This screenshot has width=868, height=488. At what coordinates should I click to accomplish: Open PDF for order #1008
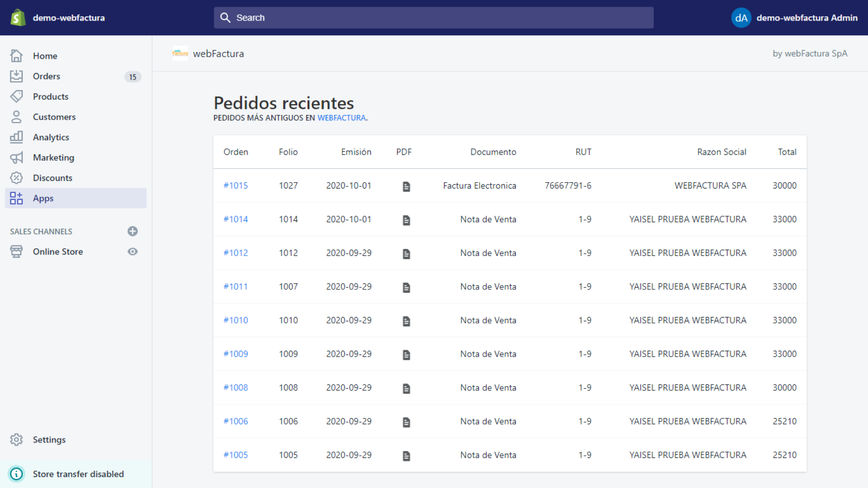pos(406,388)
